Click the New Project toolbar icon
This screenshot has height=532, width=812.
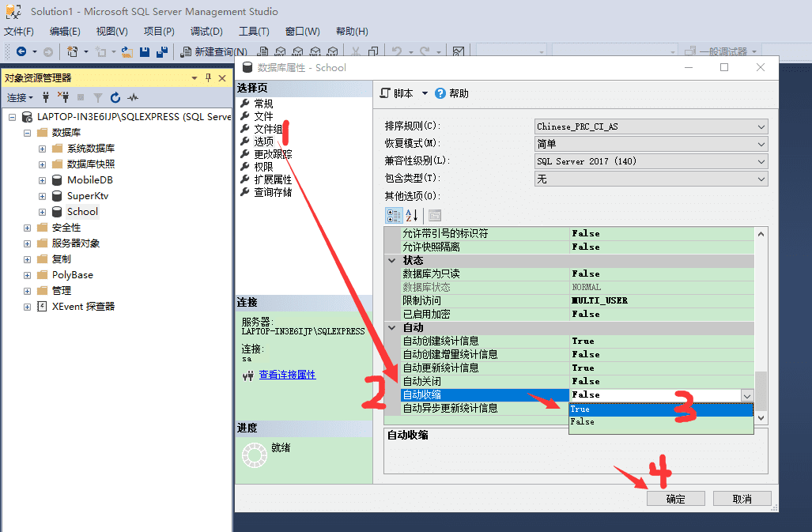pyautogui.click(x=73, y=51)
